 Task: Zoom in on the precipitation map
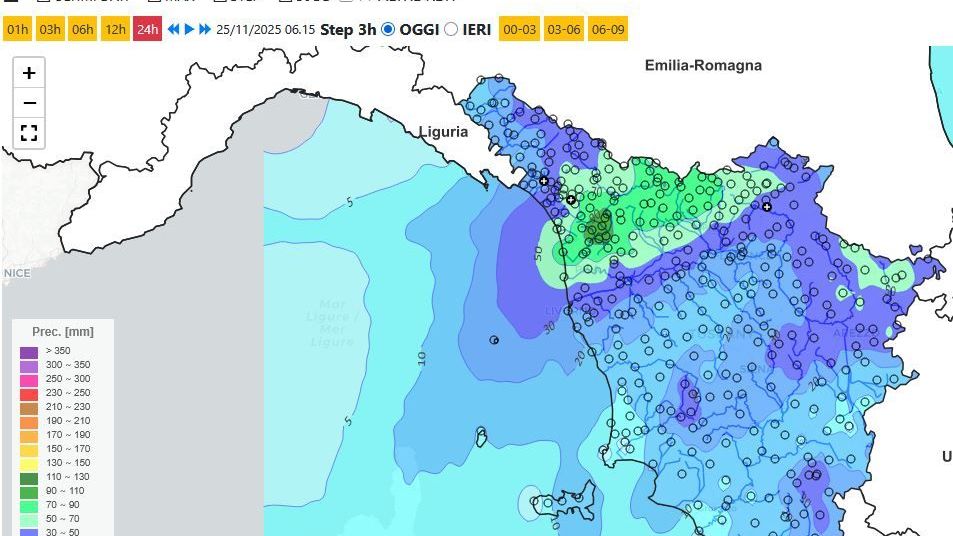coord(29,73)
